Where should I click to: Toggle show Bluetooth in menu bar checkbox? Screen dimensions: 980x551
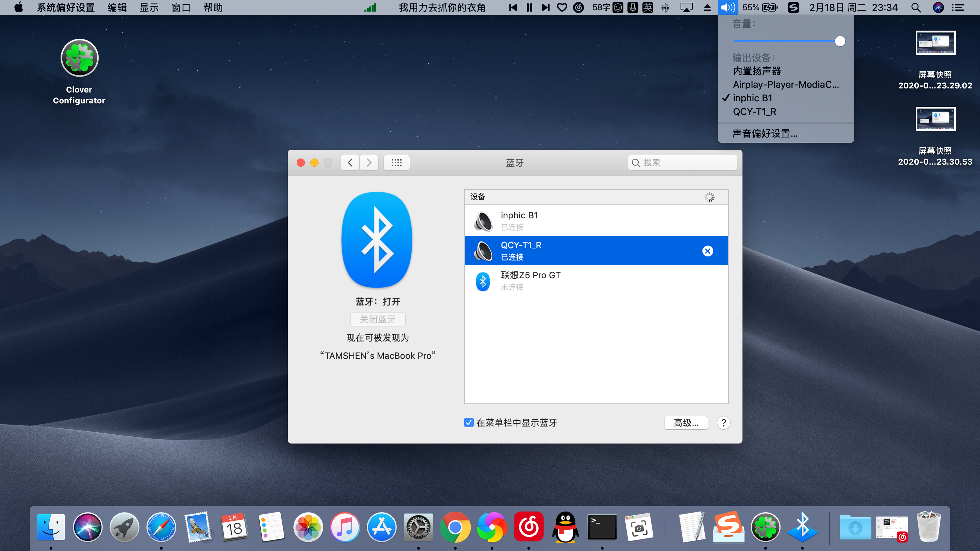pyautogui.click(x=469, y=422)
